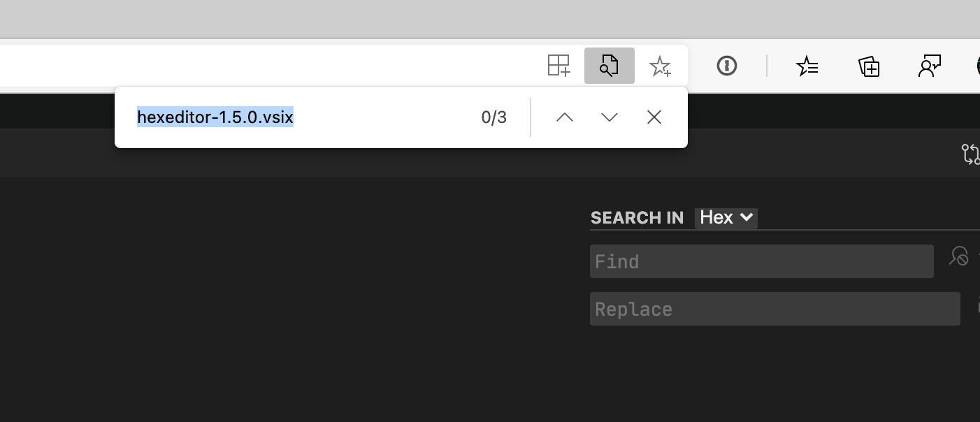Activate the Find on Page tool
Screen dimensions: 980x422
609,66
